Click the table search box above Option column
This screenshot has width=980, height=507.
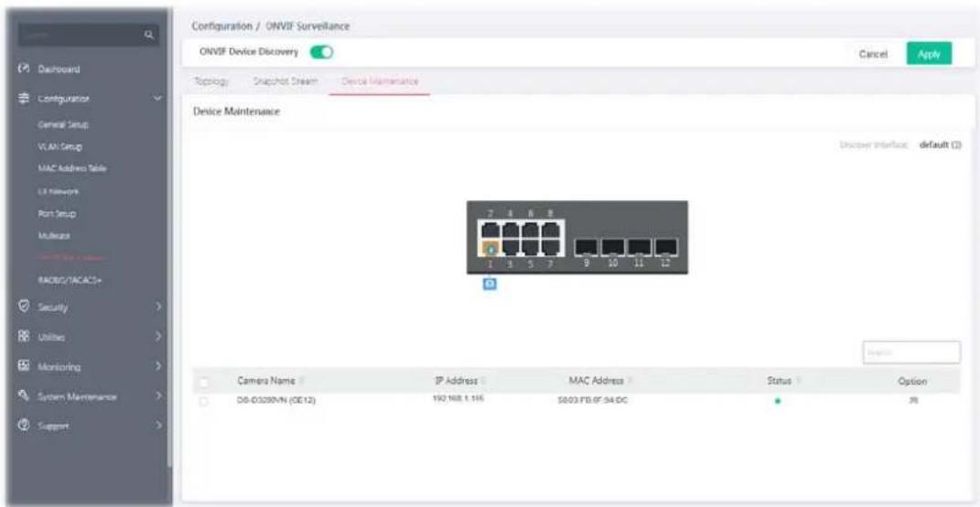pos(911,352)
